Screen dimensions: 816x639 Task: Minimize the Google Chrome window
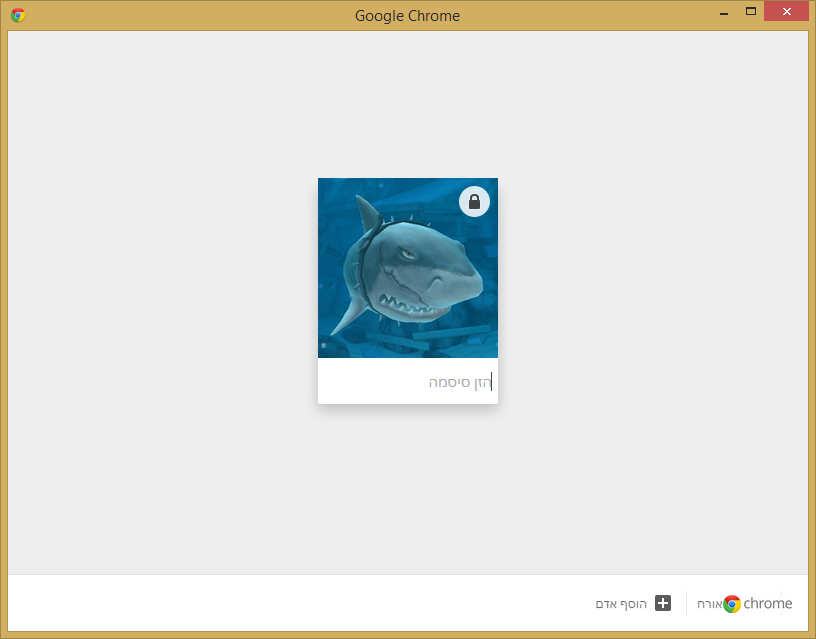coord(723,12)
